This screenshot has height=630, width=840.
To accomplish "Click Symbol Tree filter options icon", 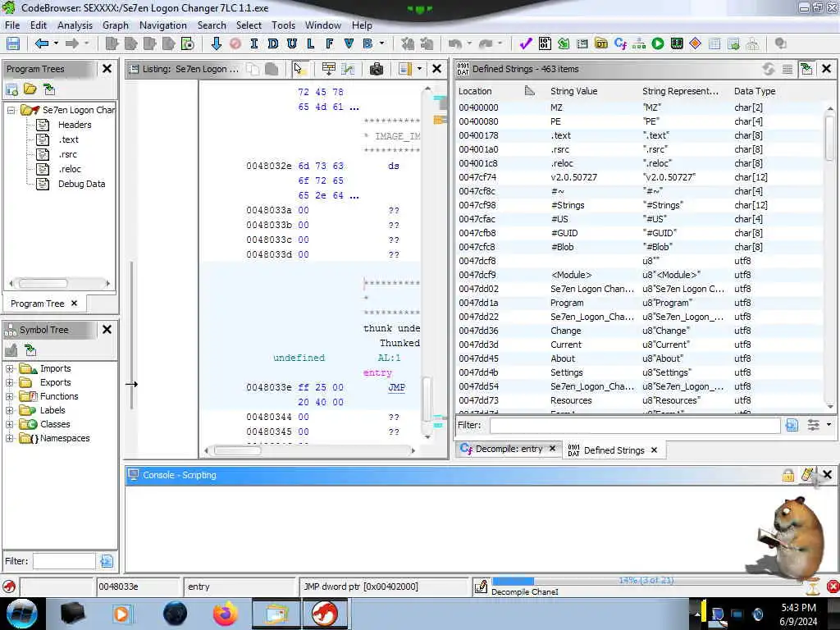I will coord(107,561).
